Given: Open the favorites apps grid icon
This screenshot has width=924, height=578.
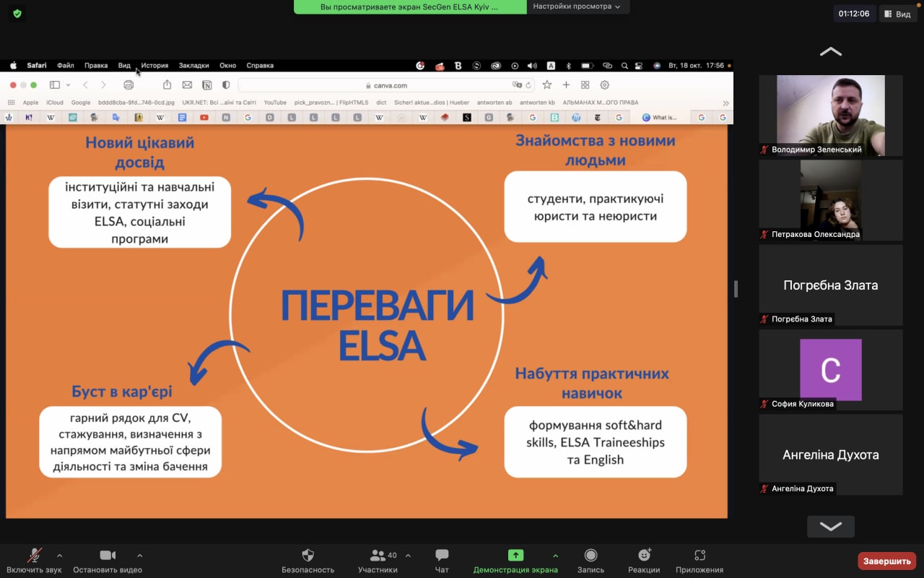Looking at the screenshot, I should (11, 103).
